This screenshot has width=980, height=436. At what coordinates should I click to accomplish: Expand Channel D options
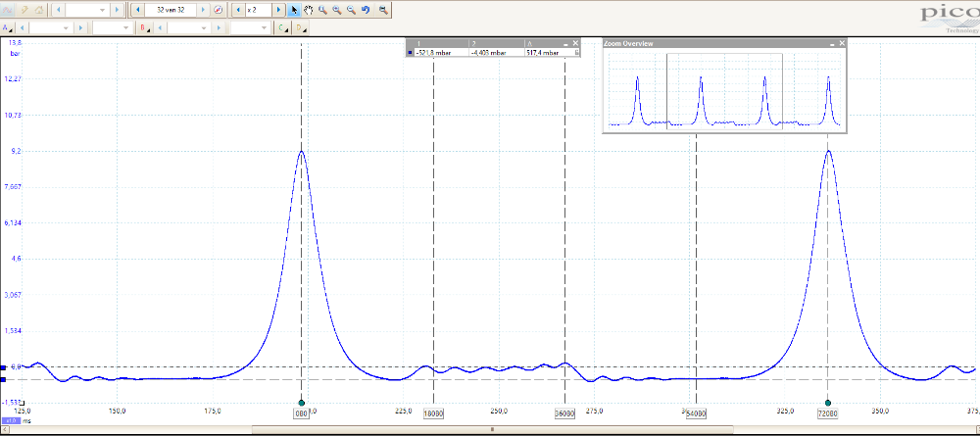click(299, 28)
